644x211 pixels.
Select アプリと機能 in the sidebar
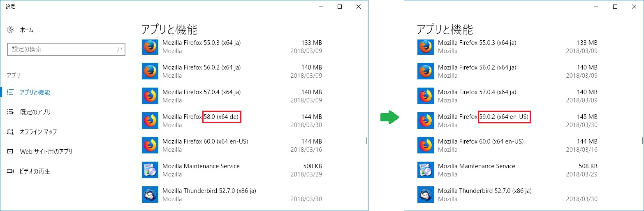(35, 93)
